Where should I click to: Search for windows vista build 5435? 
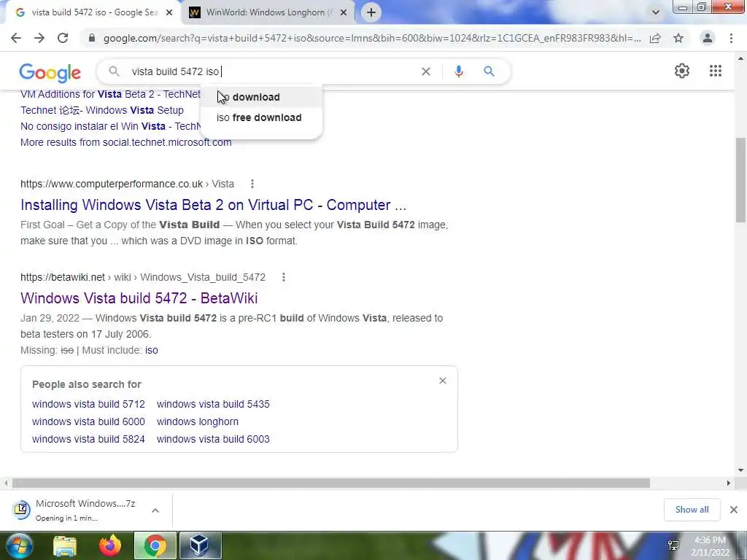pyautogui.click(x=213, y=404)
